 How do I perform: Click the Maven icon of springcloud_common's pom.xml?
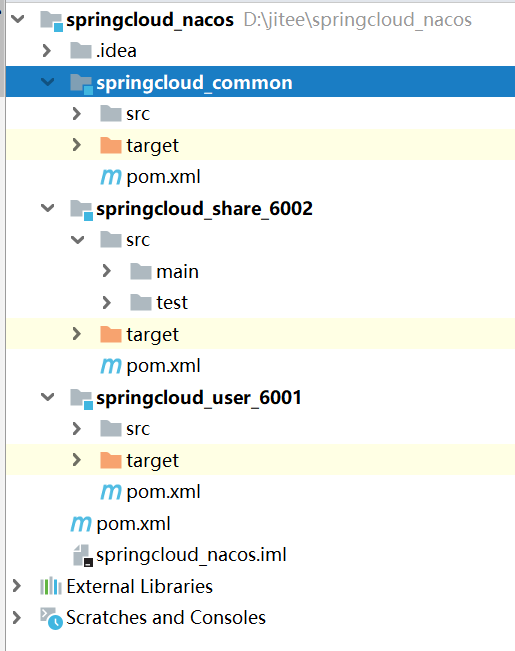111,177
